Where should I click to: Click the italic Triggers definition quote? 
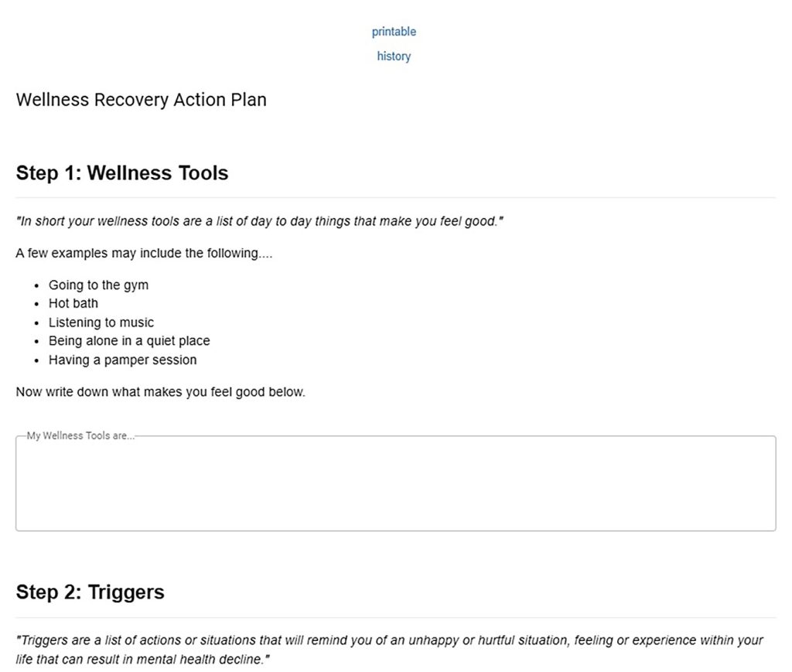(x=389, y=650)
